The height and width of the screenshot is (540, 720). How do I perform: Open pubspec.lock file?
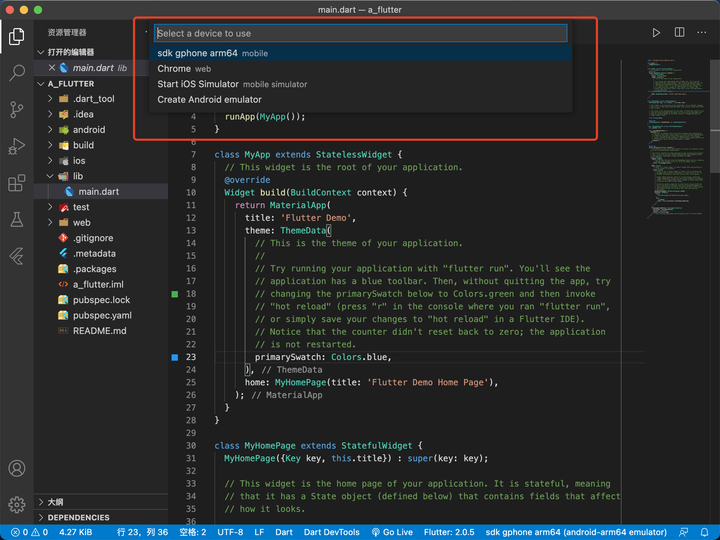[x=101, y=300]
